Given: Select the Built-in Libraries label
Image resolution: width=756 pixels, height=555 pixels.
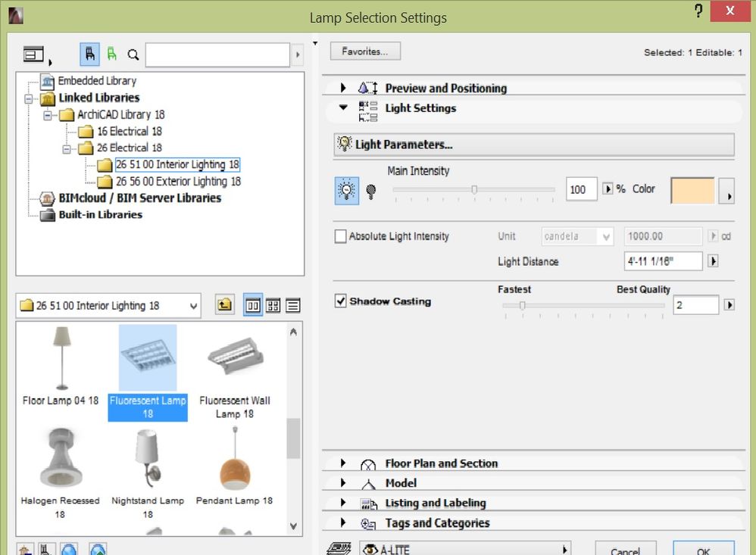Looking at the screenshot, I should point(100,214).
